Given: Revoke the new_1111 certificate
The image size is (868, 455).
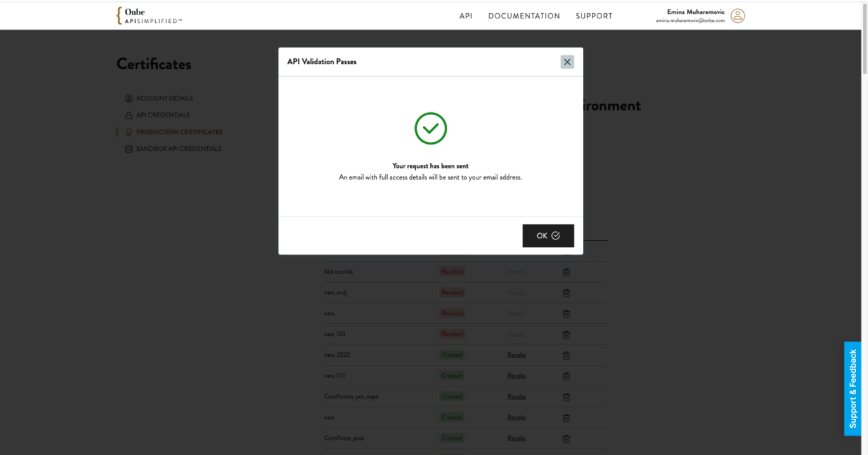Looking at the screenshot, I should coord(516,376).
